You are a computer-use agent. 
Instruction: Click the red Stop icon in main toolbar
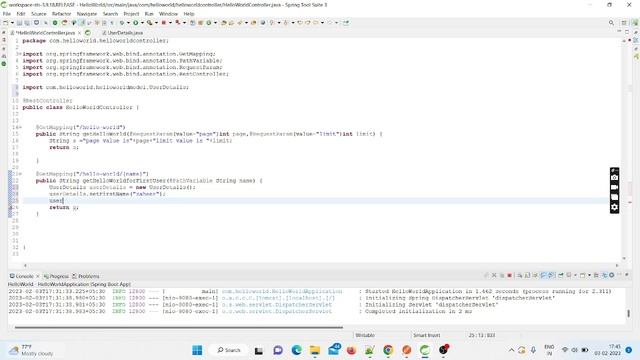163,23
